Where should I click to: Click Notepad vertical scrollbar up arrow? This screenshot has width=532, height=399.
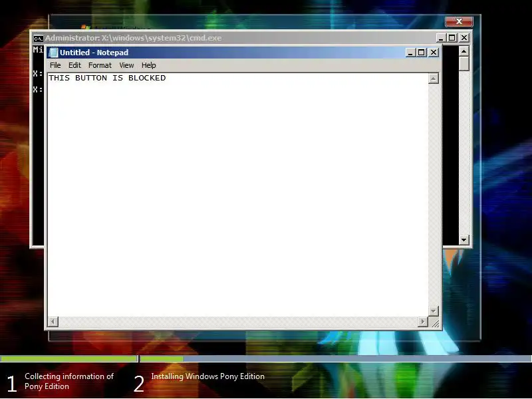pyautogui.click(x=434, y=78)
